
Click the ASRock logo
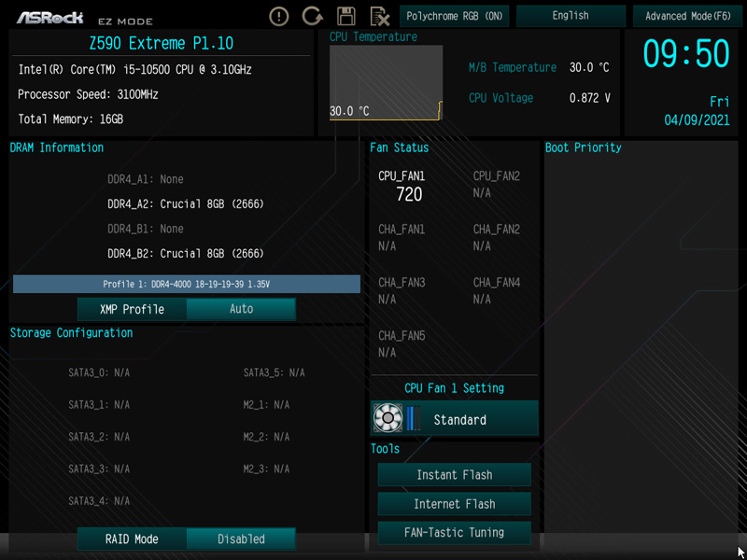(x=50, y=18)
